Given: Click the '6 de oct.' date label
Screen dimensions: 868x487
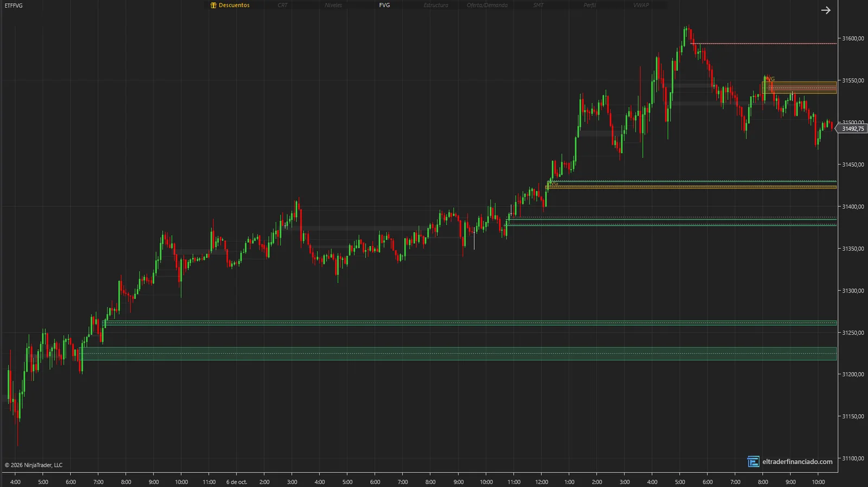Looking at the screenshot, I should coord(237,482).
